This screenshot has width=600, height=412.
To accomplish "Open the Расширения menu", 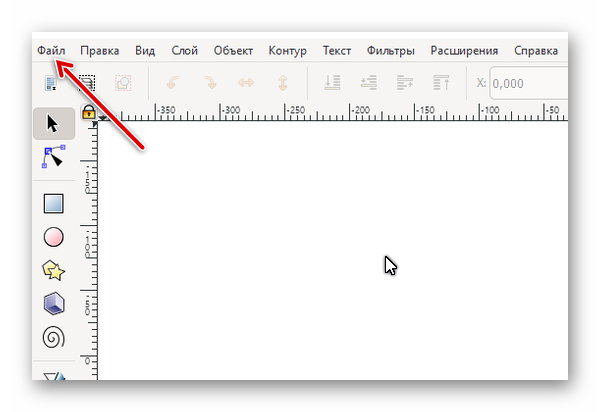I will pyautogui.click(x=464, y=50).
